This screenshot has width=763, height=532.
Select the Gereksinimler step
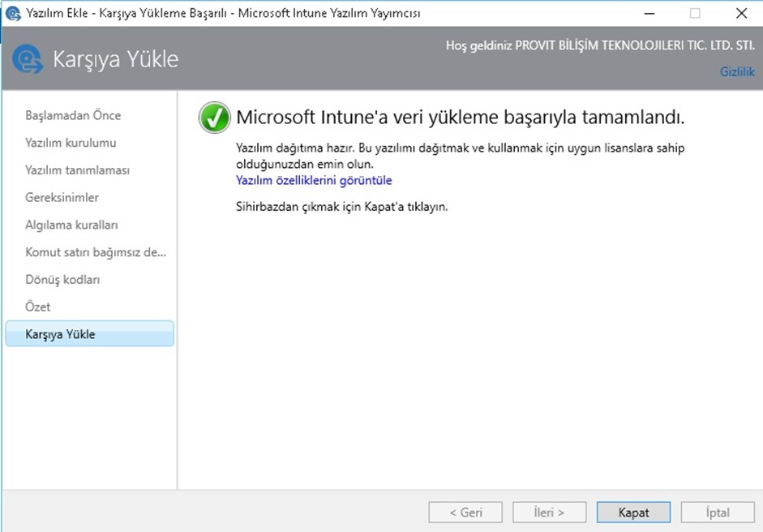[x=62, y=197]
